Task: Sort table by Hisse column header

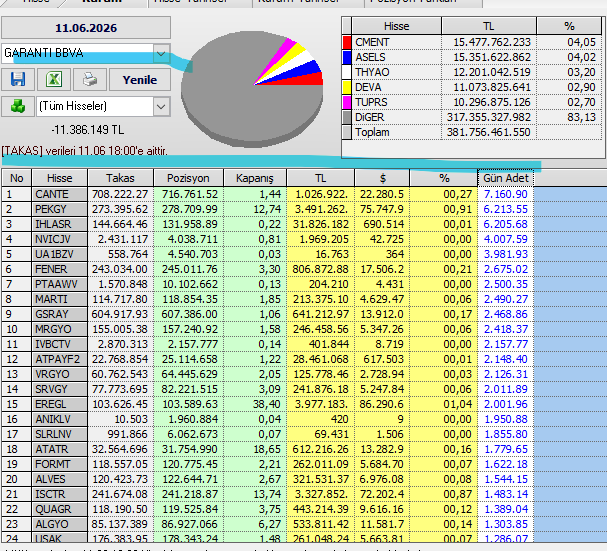Action: 60,178
